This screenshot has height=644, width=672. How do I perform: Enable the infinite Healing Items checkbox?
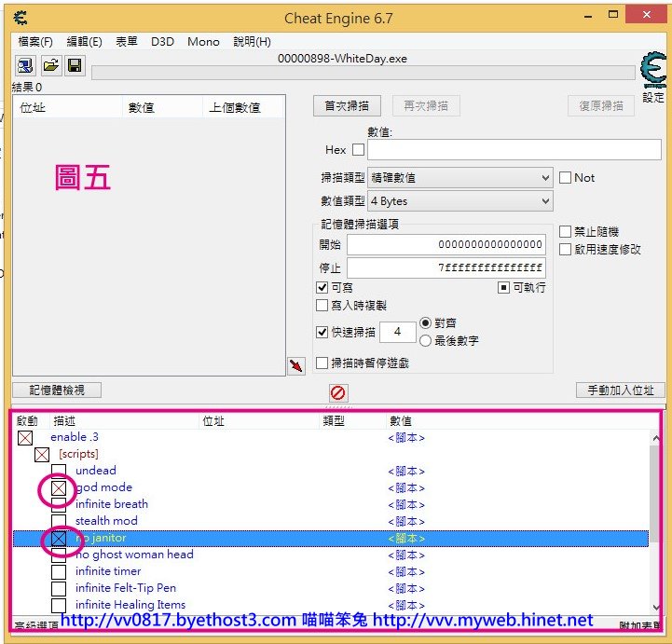[59, 605]
